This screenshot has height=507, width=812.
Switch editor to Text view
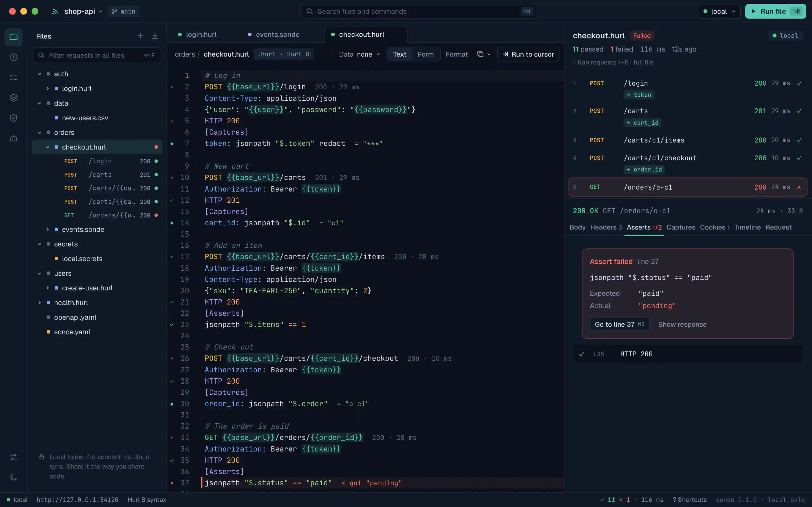399,54
